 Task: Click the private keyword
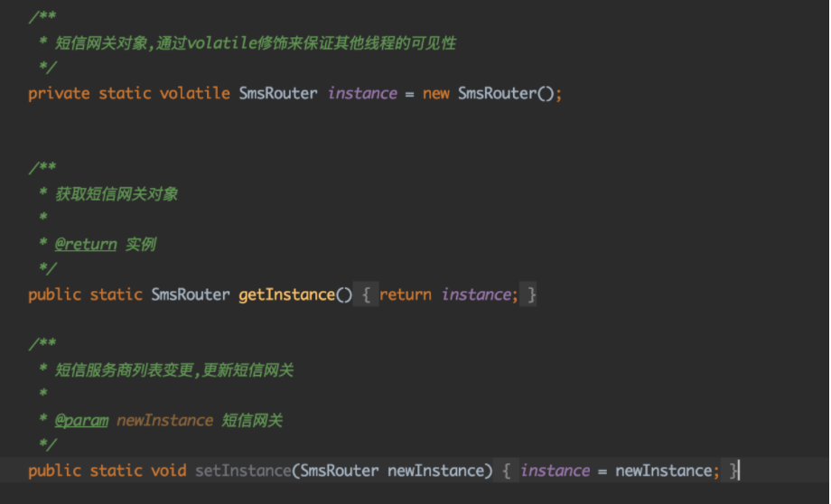coord(59,94)
